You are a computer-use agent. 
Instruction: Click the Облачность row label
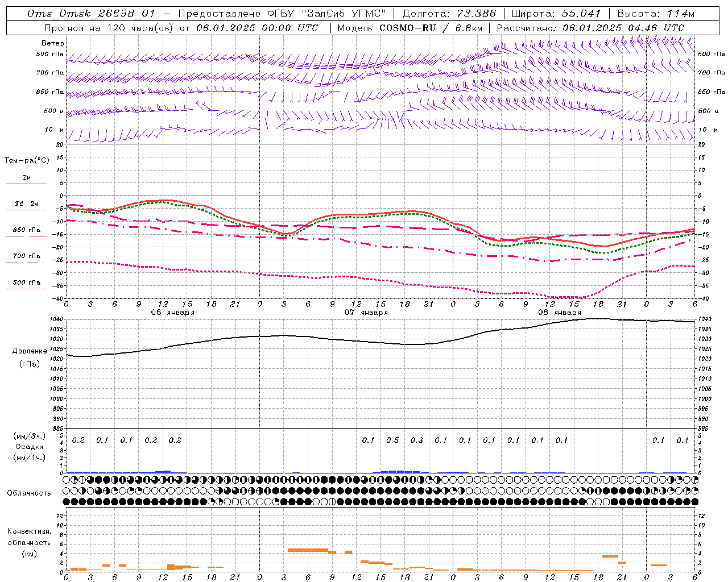click(29, 493)
